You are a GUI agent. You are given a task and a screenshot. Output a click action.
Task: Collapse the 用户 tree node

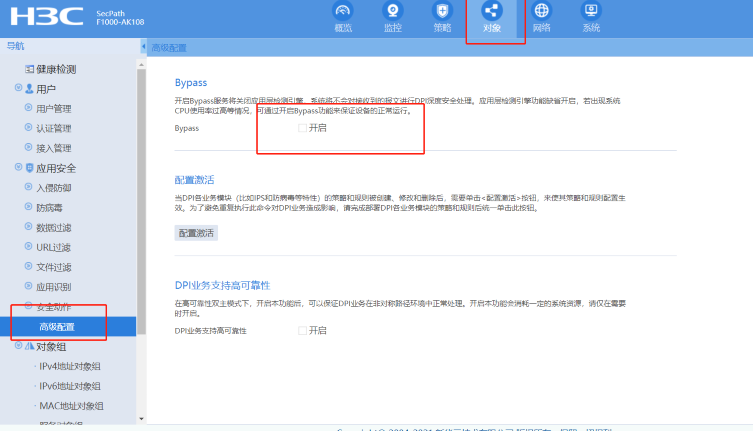(18, 88)
